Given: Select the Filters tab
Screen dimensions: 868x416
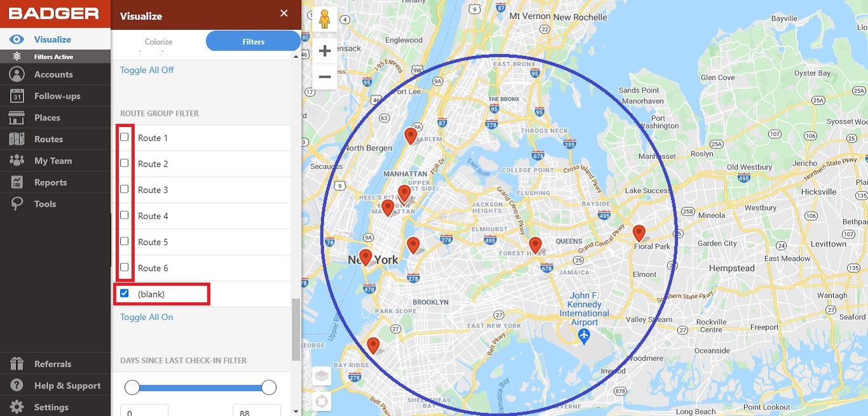Looking at the screenshot, I should 252,41.
